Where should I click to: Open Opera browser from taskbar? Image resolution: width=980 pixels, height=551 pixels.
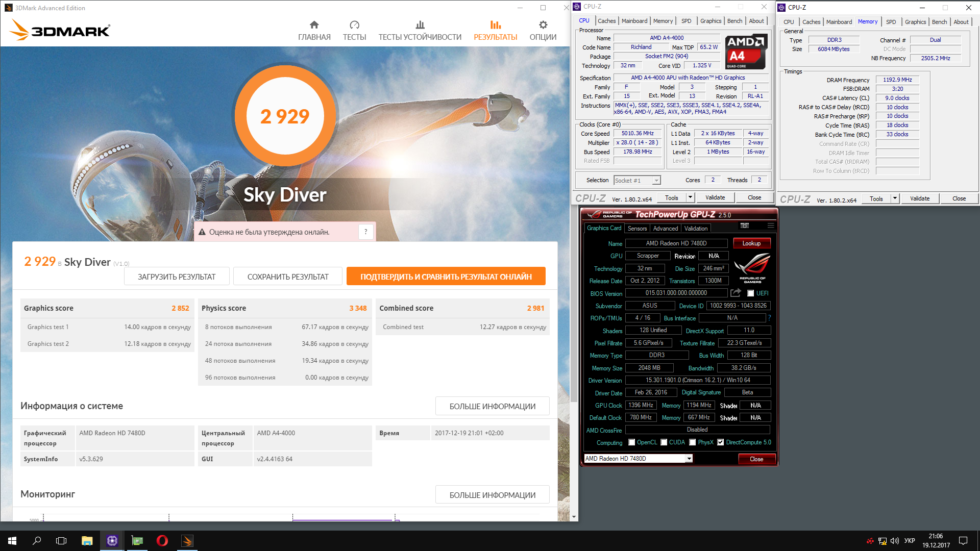tap(162, 541)
